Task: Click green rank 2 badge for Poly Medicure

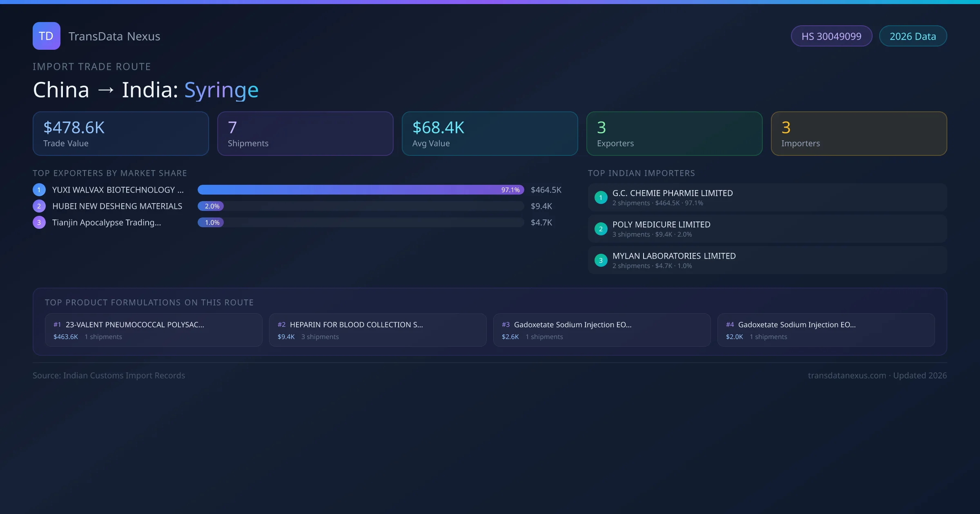Action: 601,229
